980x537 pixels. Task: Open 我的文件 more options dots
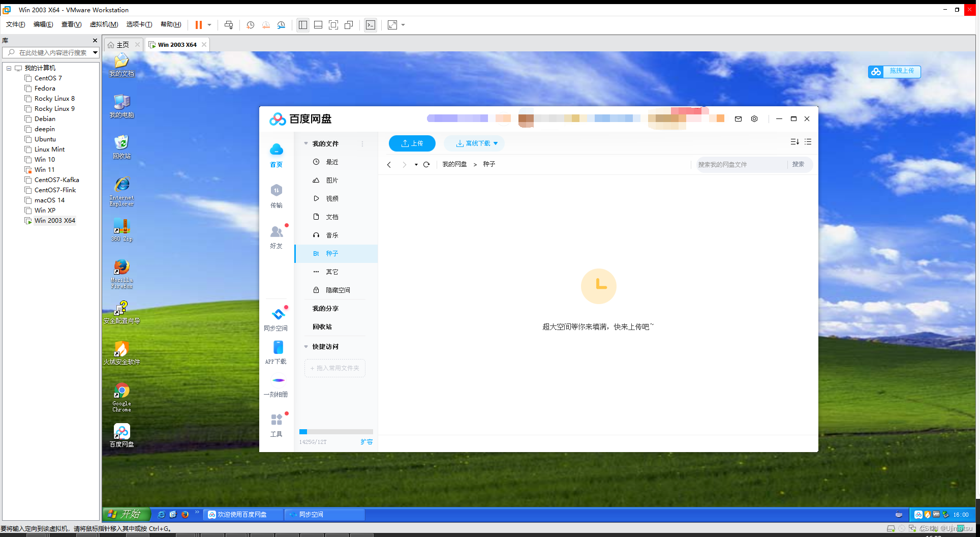362,143
